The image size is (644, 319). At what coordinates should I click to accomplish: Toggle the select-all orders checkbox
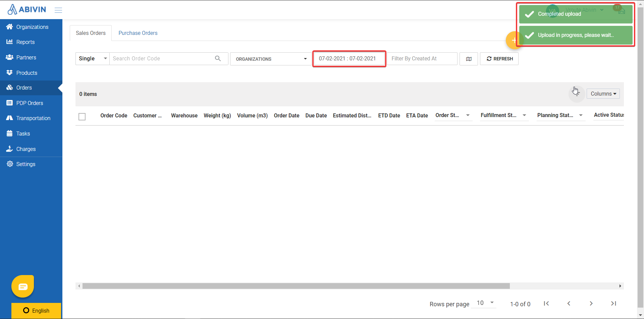[x=82, y=117]
